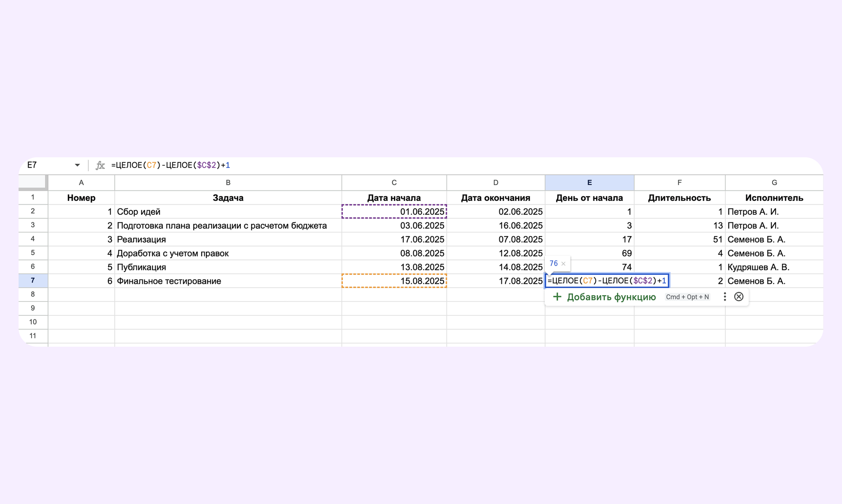Select column E header
This screenshot has height=504, width=842.
589,183
